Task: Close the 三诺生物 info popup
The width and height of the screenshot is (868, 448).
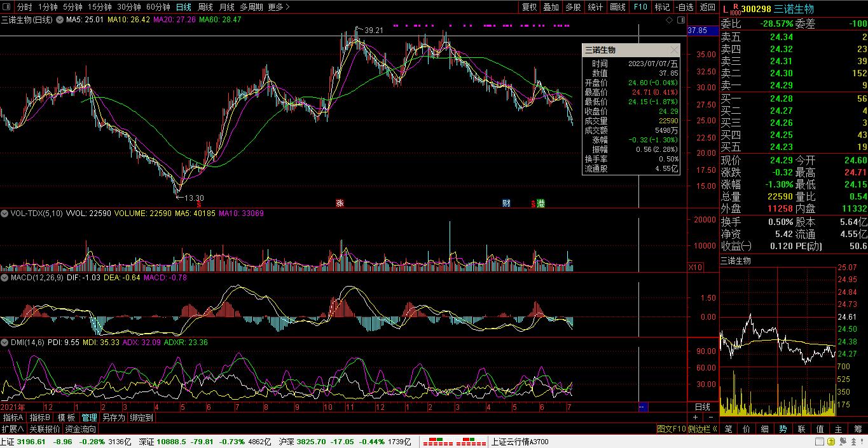Action: [x=673, y=50]
